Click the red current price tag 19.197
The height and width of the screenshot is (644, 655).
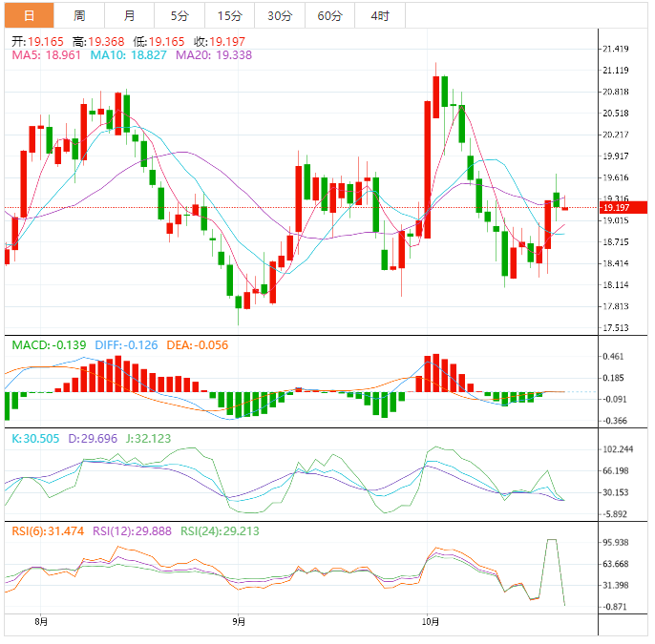[x=623, y=207]
